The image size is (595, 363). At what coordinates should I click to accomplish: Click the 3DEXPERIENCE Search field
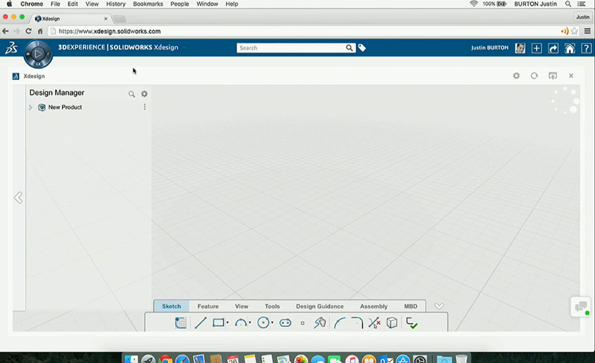click(x=291, y=48)
